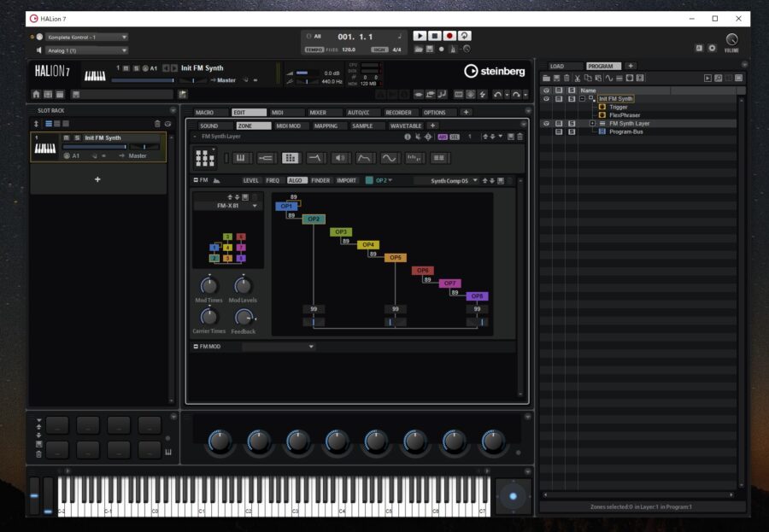Arm the transport Record button
The image size is (769, 532).
(x=449, y=36)
